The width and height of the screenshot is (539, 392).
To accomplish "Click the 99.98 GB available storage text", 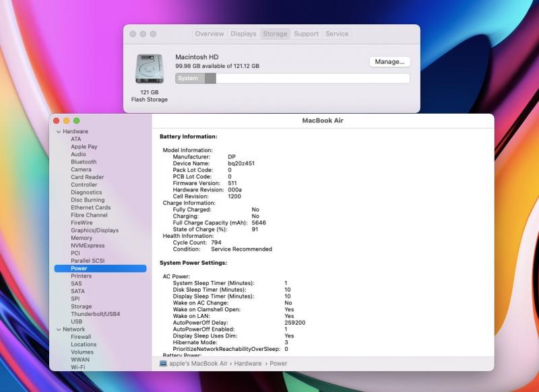I will click(217, 66).
